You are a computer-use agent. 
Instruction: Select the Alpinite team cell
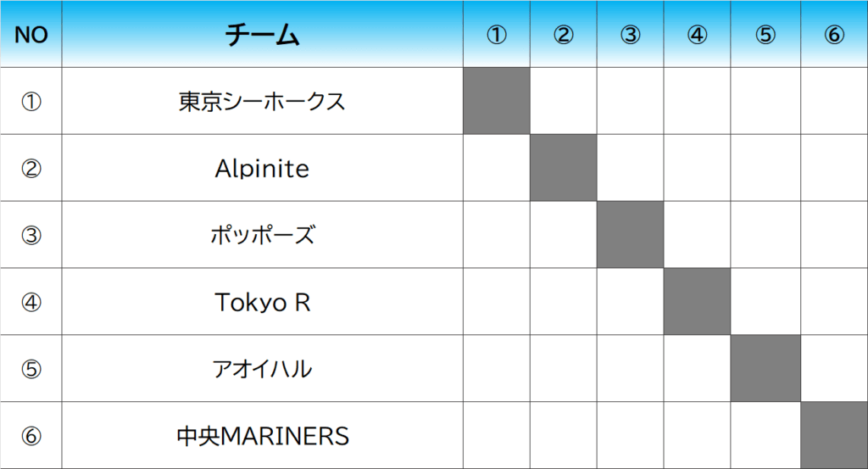[x=262, y=169]
